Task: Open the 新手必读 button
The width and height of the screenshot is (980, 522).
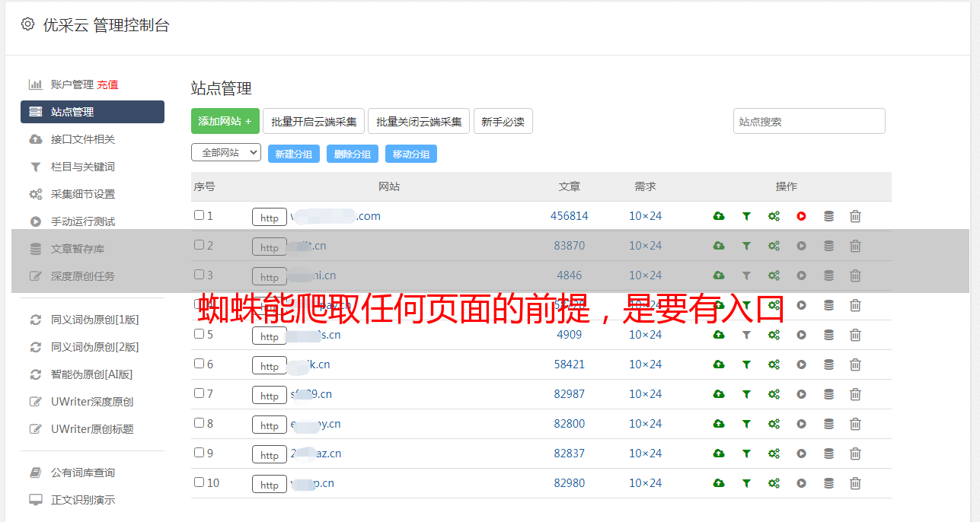Action: 503,121
